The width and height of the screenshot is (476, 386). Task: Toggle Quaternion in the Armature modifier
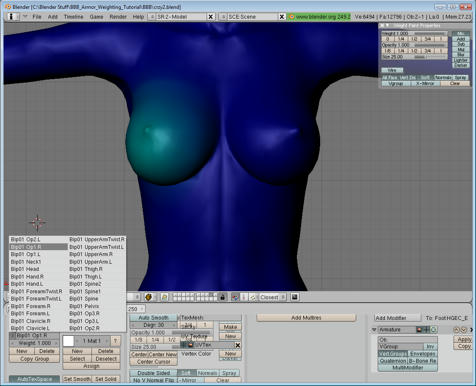pos(393,361)
